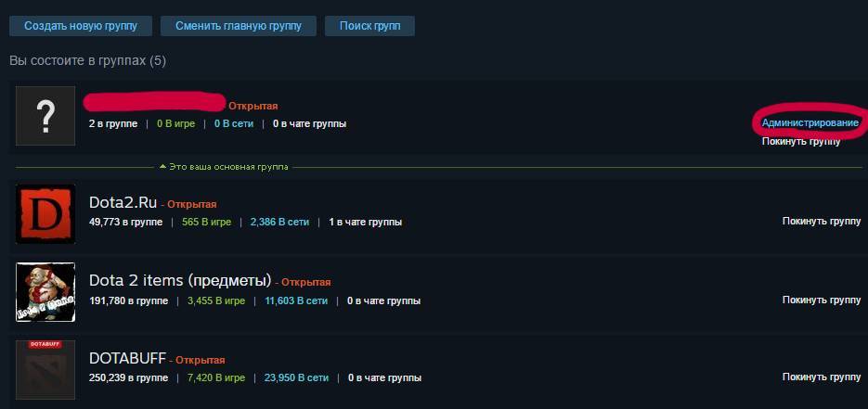Open the 'Администрирование' link
Image resolution: width=868 pixels, height=409 pixels.
pyautogui.click(x=810, y=123)
